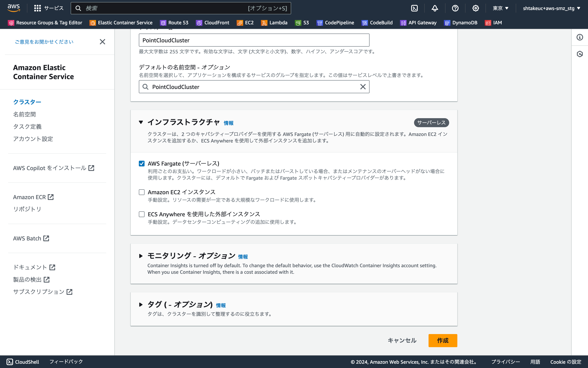
Task: Open CloudShell icon in top navigation bar
Action: [x=414, y=8]
